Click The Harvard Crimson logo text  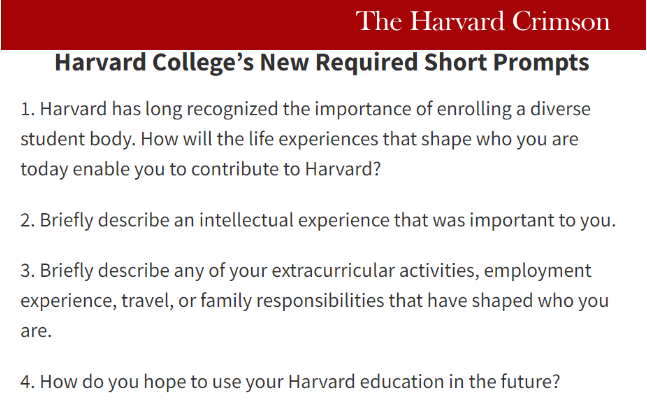[482, 21]
